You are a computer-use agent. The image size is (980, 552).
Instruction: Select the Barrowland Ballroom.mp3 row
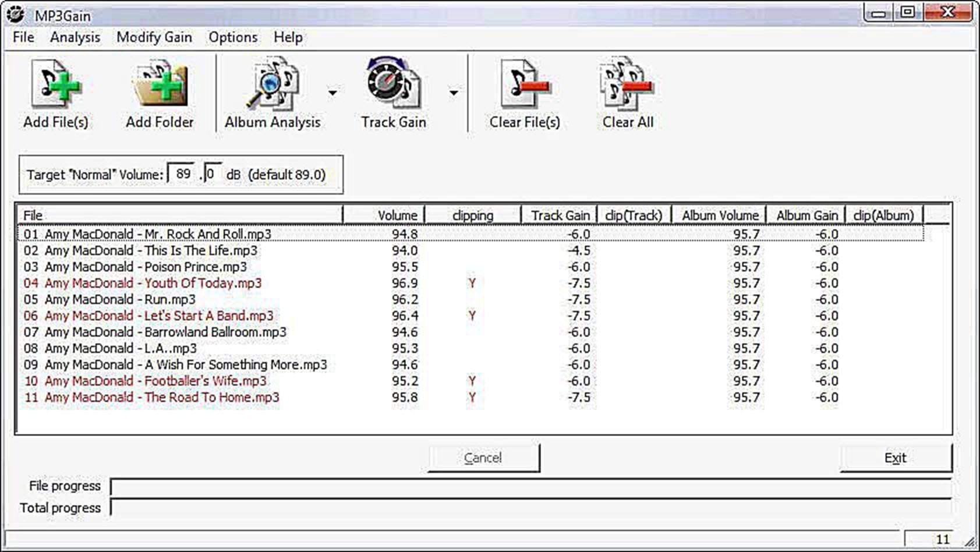[471, 332]
